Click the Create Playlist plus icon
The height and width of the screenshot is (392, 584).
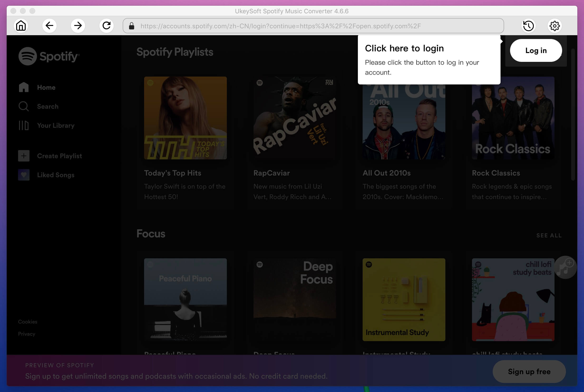24,155
